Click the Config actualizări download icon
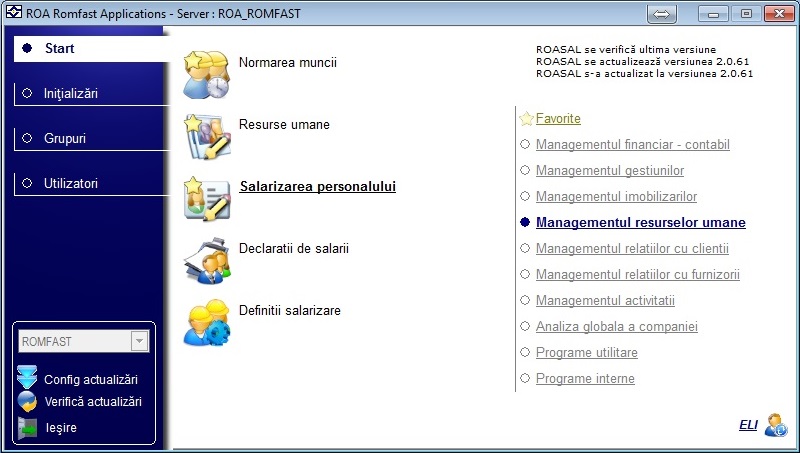The height and width of the screenshot is (453, 800). pyautogui.click(x=27, y=378)
